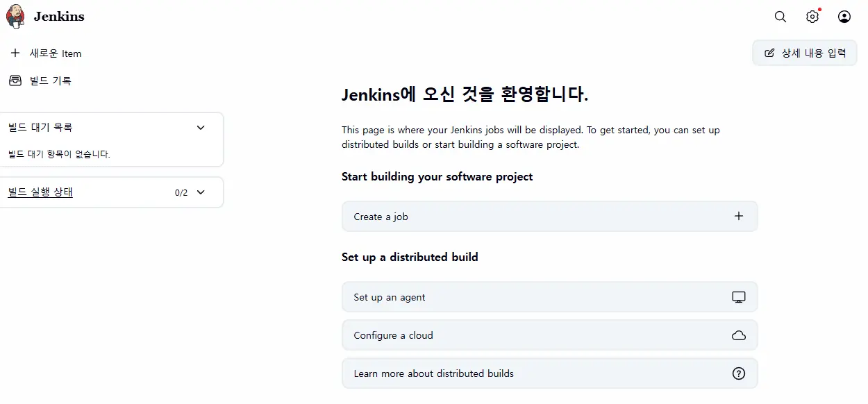This screenshot has height=404, width=868.
Task: Click the question mark help icon
Action: (x=738, y=373)
